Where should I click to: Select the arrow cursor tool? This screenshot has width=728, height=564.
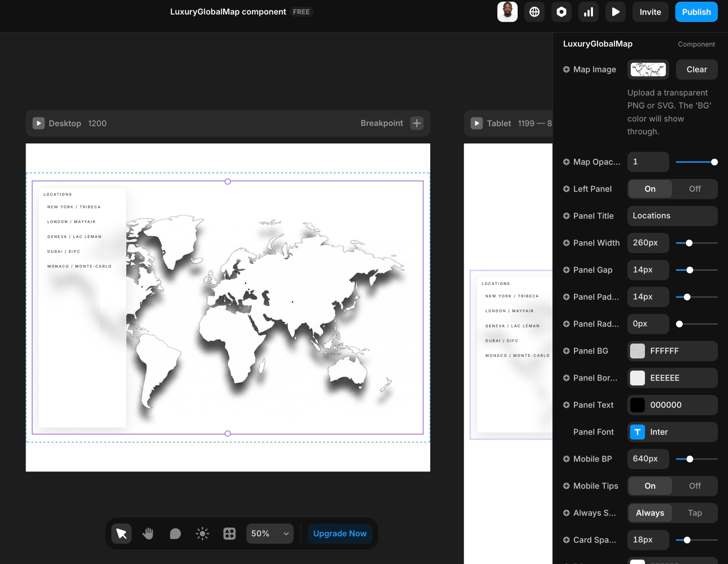(x=121, y=533)
